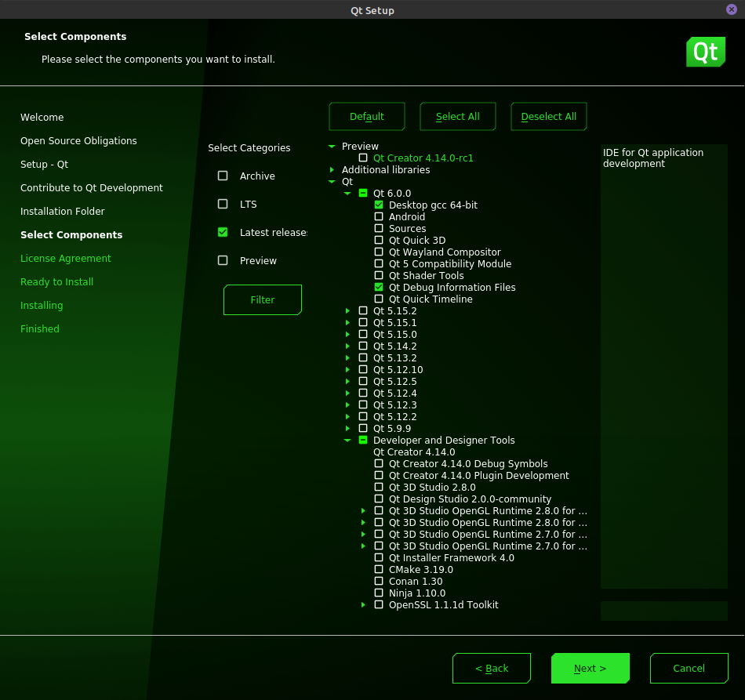This screenshot has width=745, height=700.
Task: Enable the LTS category checkbox
Action: pos(223,205)
